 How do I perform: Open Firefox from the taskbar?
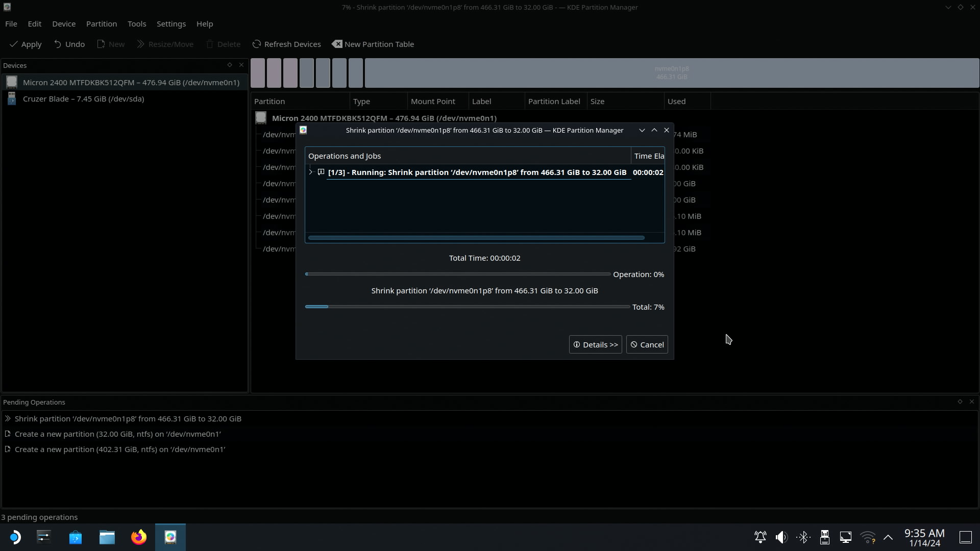pyautogui.click(x=139, y=537)
